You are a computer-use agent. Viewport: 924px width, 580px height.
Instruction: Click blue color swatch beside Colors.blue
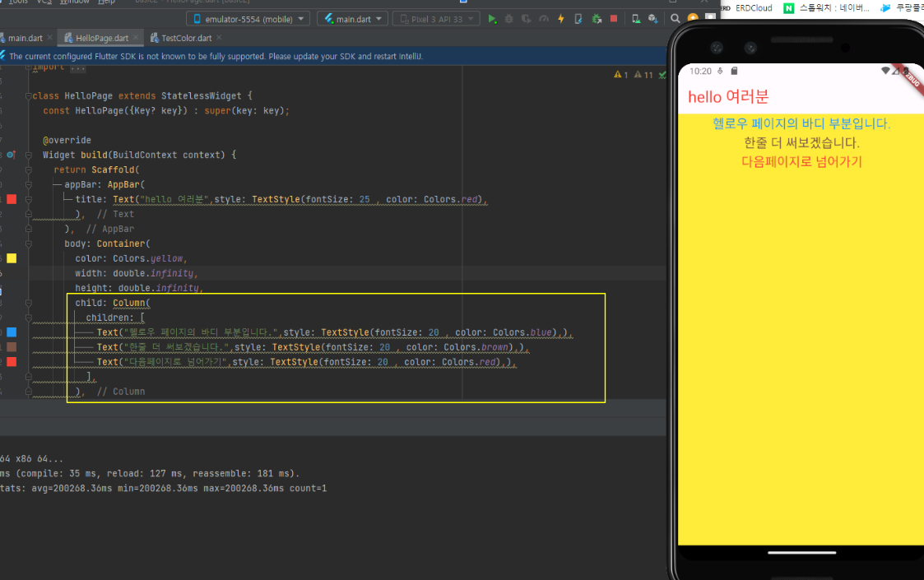12,332
